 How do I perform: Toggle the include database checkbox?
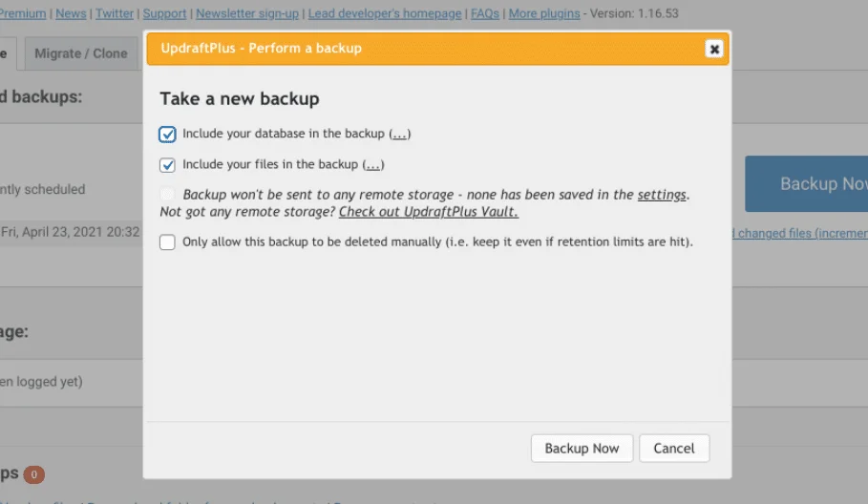[168, 135]
